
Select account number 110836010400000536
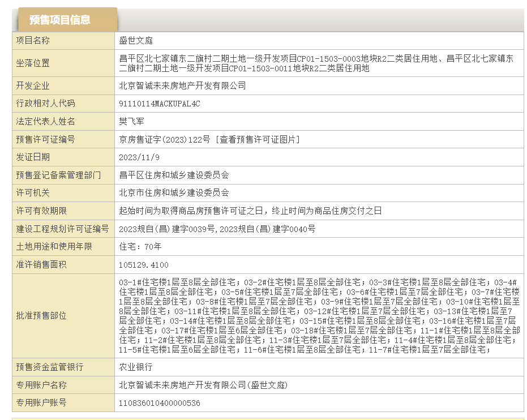(x=159, y=403)
